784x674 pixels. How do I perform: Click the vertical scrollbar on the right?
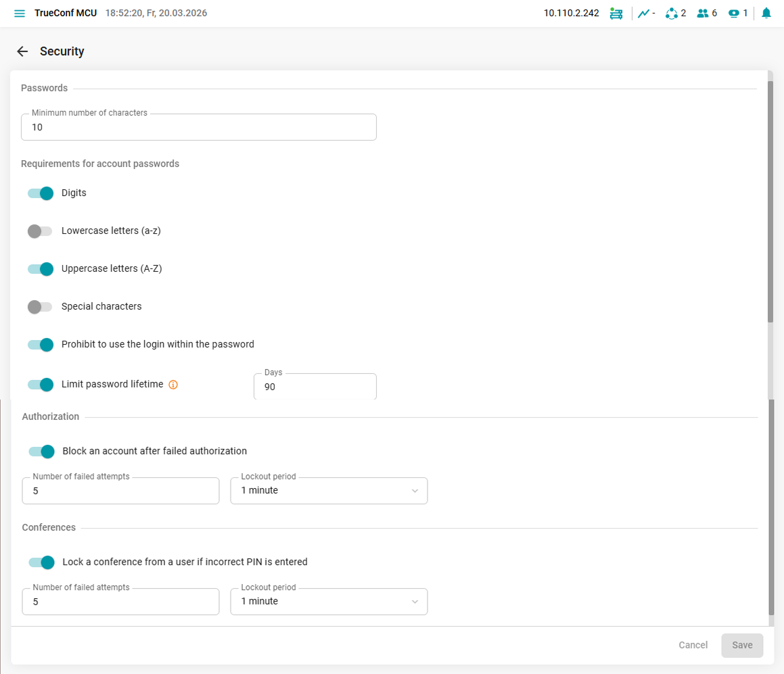click(x=770, y=203)
